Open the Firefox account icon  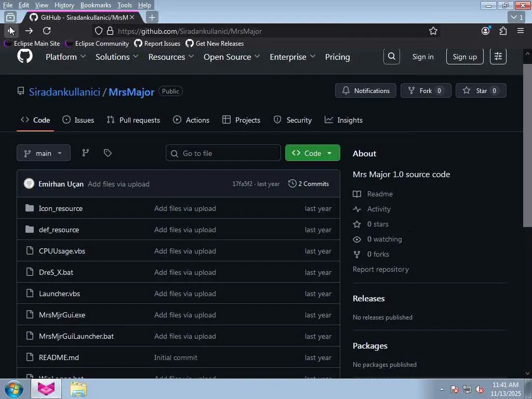coord(486,31)
